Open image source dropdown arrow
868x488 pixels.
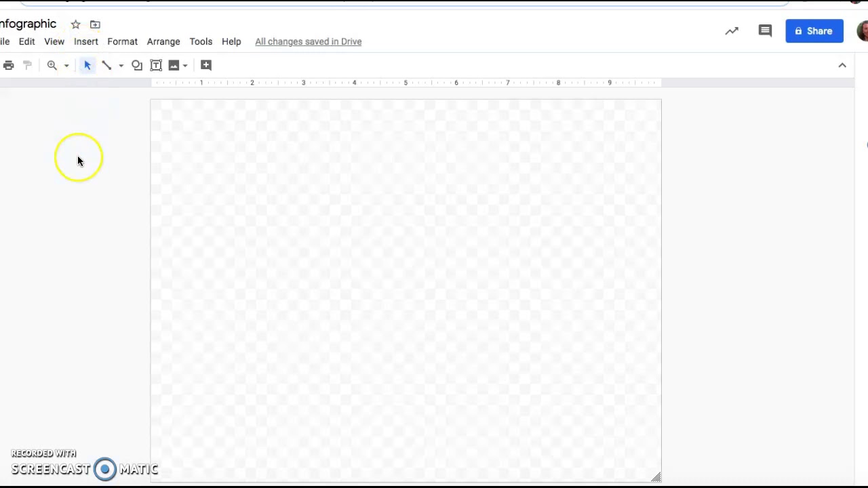coord(185,66)
